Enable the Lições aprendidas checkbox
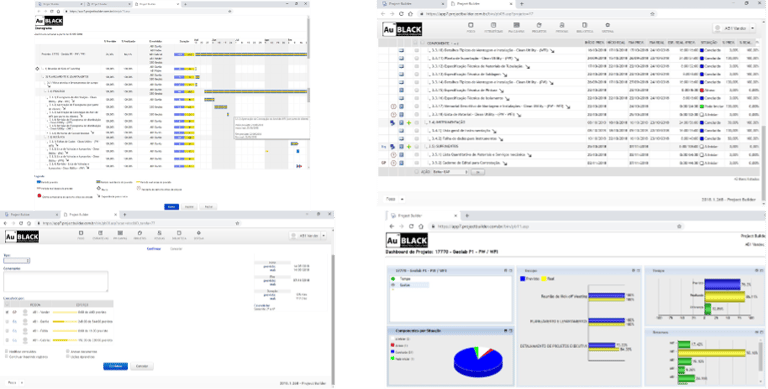768x389 pixels. pyautogui.click(x=68, y=356)
